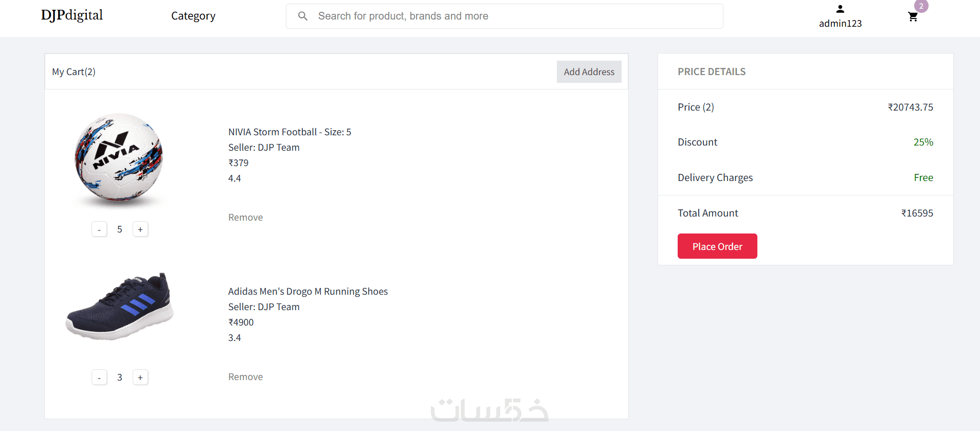Decrease Adidas shoes quantity

point(99,378)
